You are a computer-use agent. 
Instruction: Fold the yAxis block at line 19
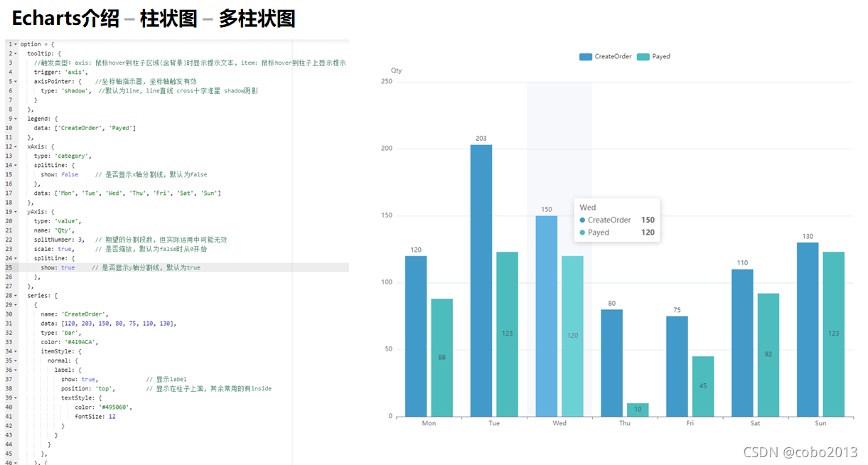coord(16,212)
